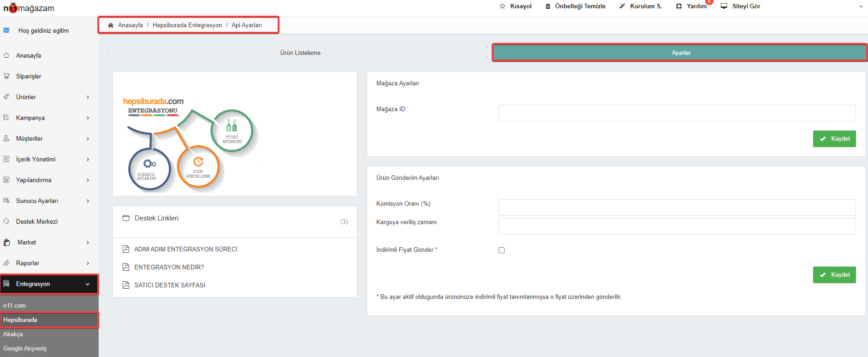
Task: Click the home icon next to Anasayfa in sidebar
Action: coord(6,55)
